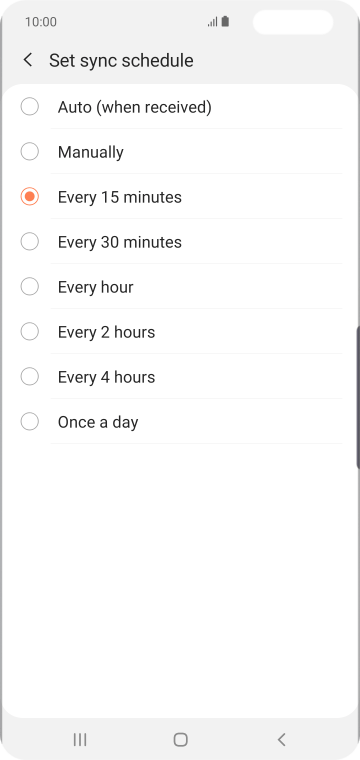Tap the Manually option label

[91, 152]
